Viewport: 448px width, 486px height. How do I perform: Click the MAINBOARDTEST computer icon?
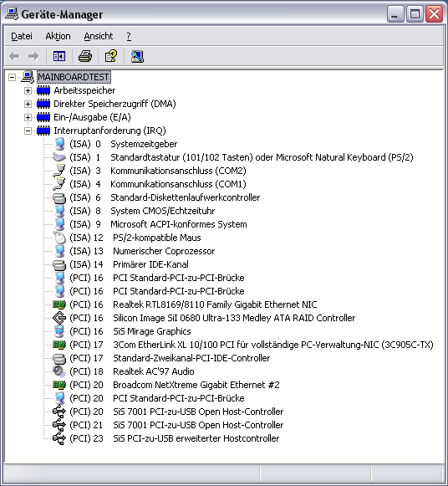(28, 77)
